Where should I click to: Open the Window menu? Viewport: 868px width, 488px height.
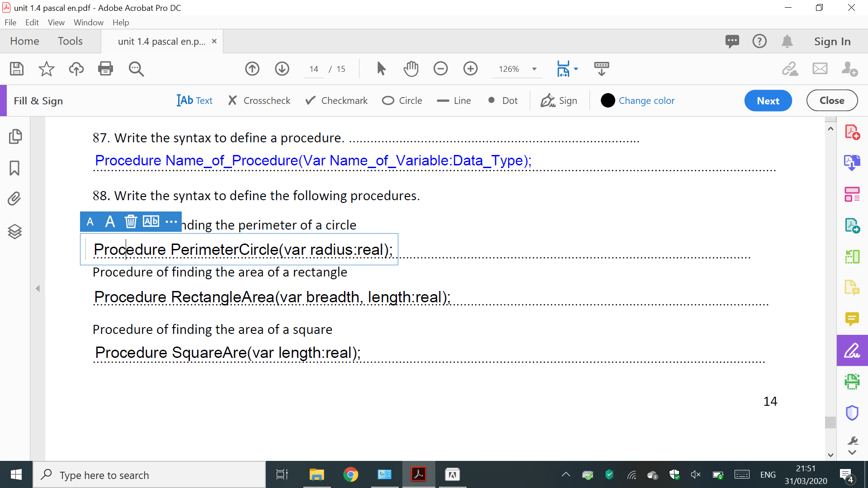coord(88,22)
